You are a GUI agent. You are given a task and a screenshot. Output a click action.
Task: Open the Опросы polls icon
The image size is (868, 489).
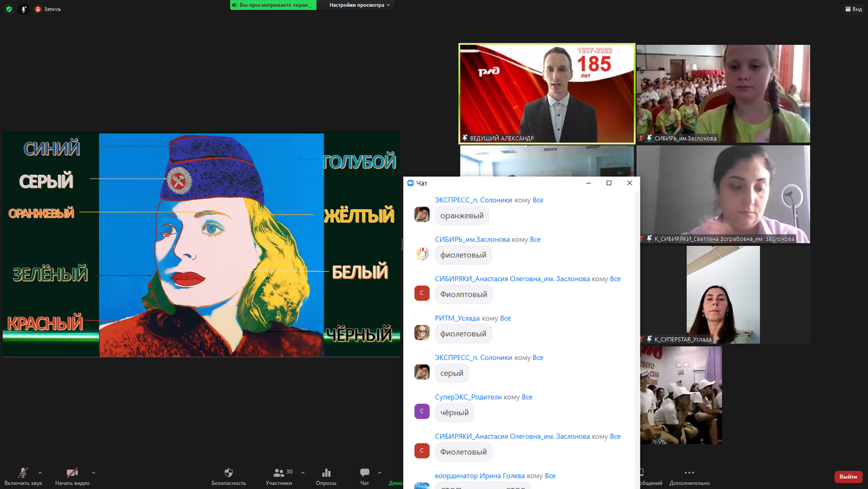click(326, 473)
